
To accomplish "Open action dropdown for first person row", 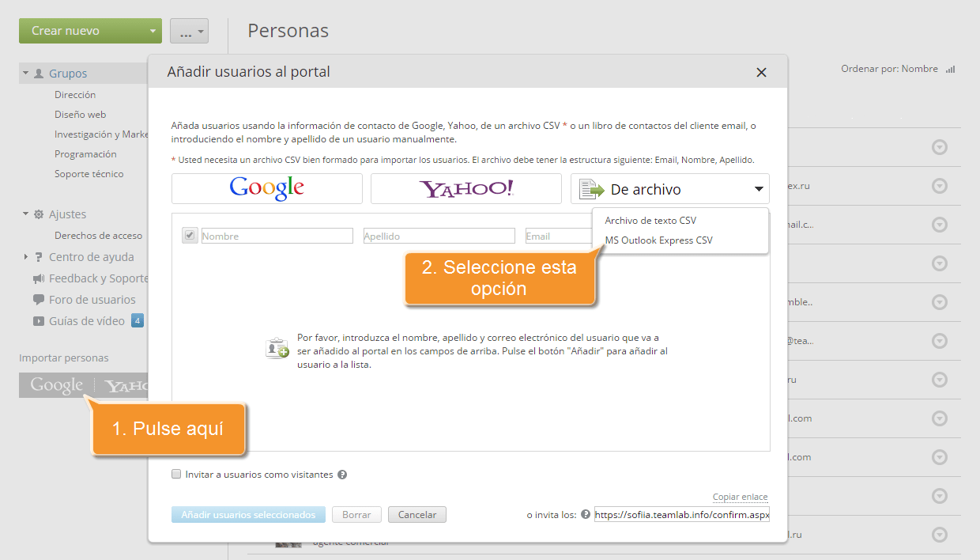I will 940,147.
